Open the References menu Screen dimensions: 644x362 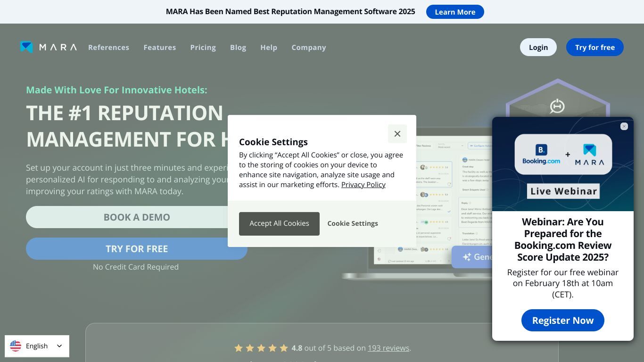coord(108,47)
